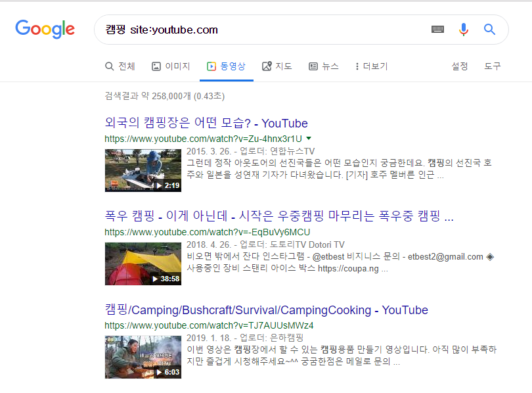Click text 업로더: 도토리TV Dotori TV
This screenshot has width=532, height=393.
[292, 244]
